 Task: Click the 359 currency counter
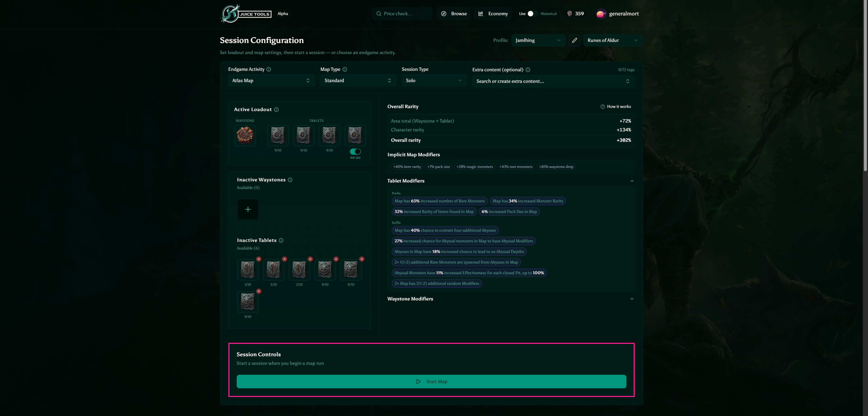(576, 14)
